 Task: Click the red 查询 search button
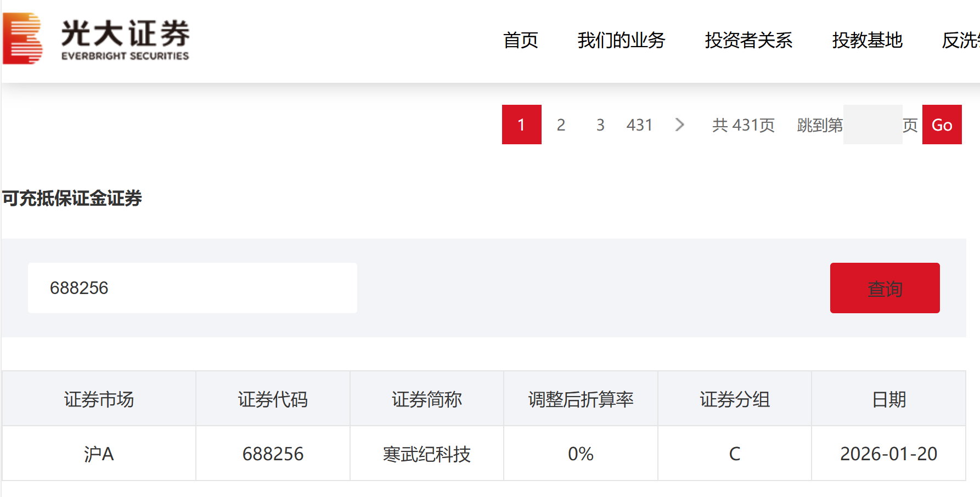pyautogui.click(x=885, y=288)
